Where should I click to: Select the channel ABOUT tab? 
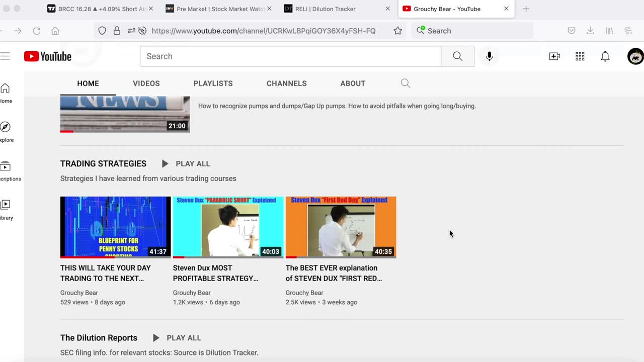(353, 83)
